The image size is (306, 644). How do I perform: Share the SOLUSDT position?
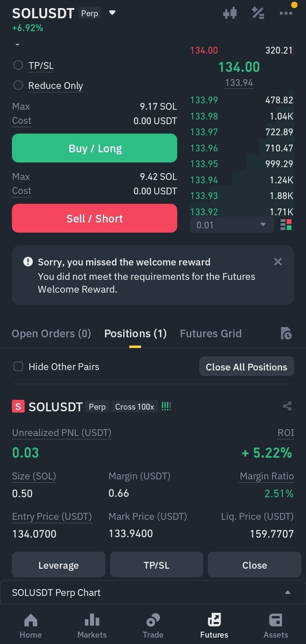pos(287,406)
